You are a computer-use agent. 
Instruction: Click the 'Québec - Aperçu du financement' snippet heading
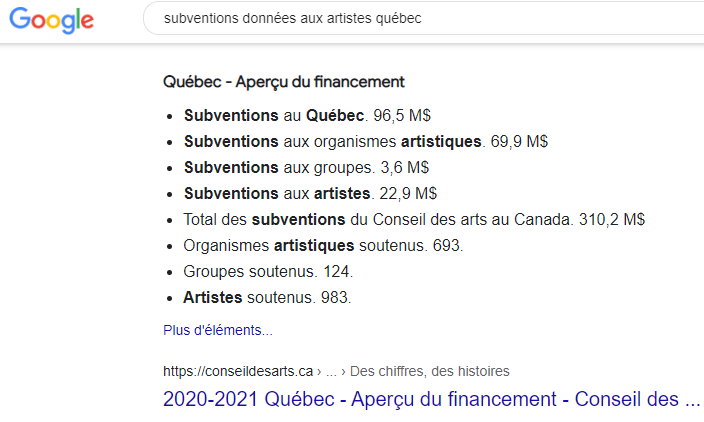(283, 82)
